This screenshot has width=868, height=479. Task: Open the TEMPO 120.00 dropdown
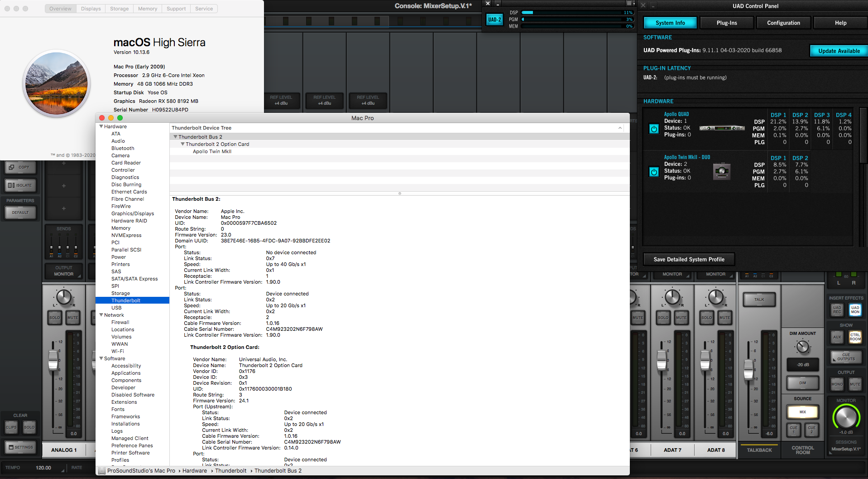click(44, 468)
